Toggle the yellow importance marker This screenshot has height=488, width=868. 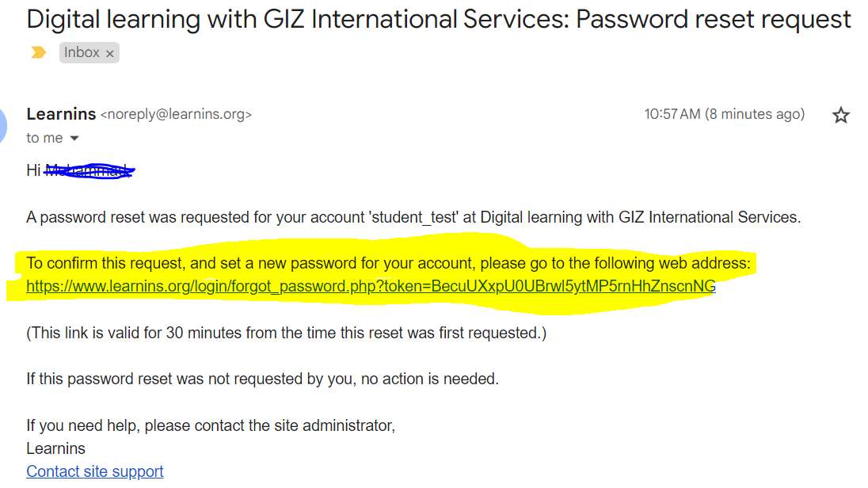(x=38, y=52)
